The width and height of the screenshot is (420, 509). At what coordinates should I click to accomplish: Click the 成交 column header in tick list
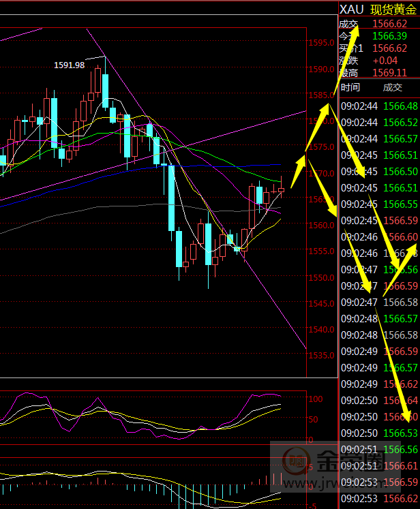[393, 87]
